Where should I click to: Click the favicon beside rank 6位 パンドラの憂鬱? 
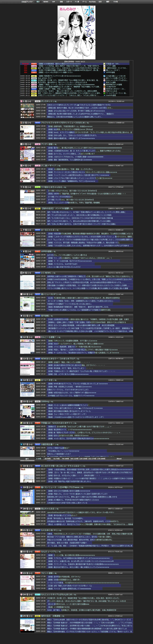coord(21,208)
